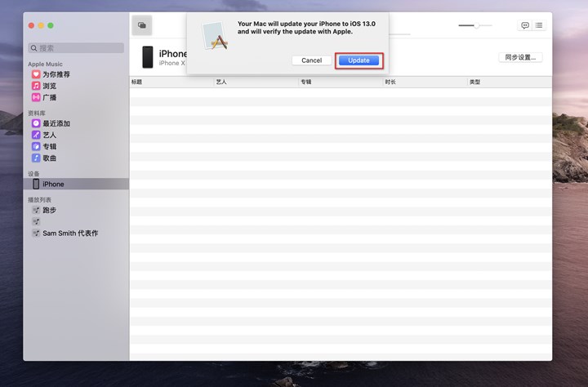Screen dimensions: 588x387
Task: Open 广播 radio section
Action: click(x=50, y=97)
